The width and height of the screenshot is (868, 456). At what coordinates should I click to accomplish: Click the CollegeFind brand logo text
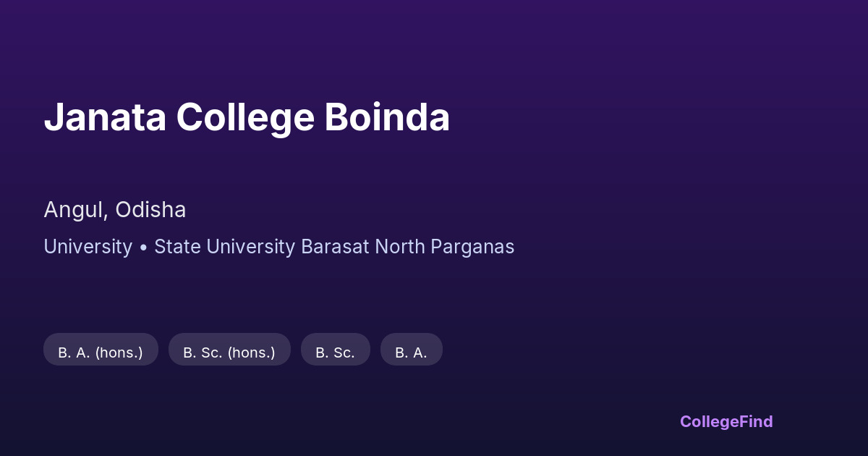726,421
